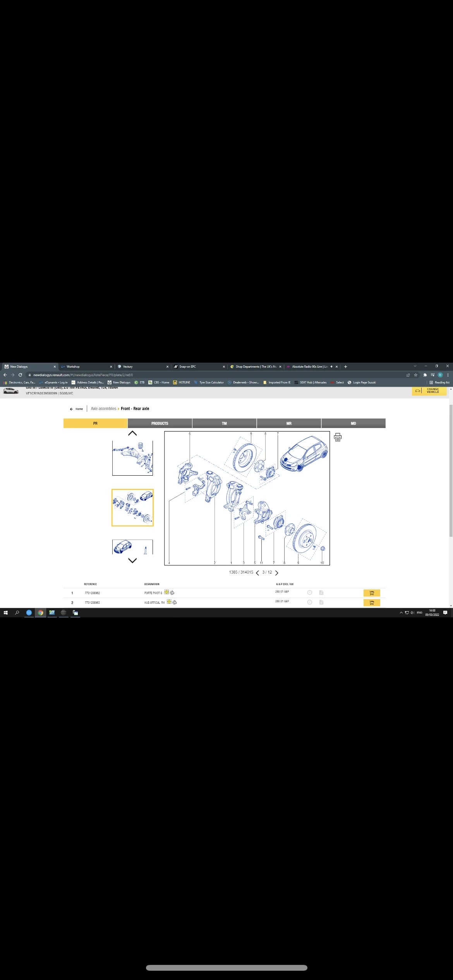The height and width of the screenshot is (980, 453).
Task: Select the highlighted hub assembly thumbnail
Action: [132, 507]
